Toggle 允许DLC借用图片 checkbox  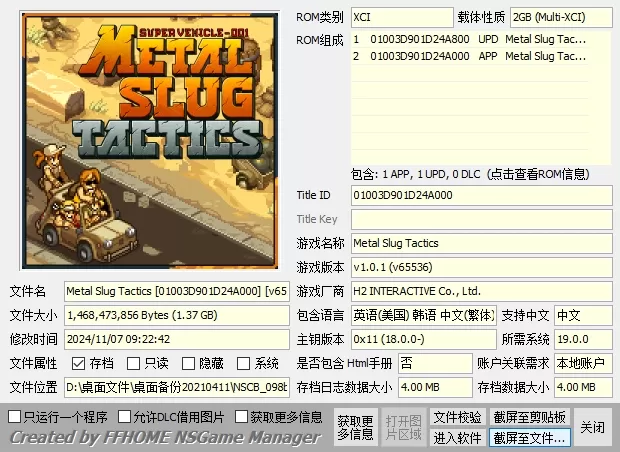pyautogui.click(x=124, y=416)
